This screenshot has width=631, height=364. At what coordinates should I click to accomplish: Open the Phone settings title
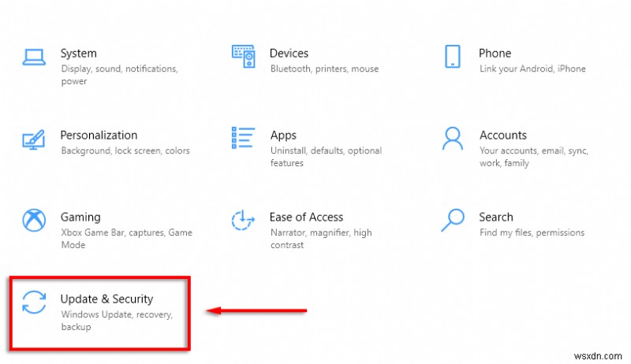coord(495,53)
